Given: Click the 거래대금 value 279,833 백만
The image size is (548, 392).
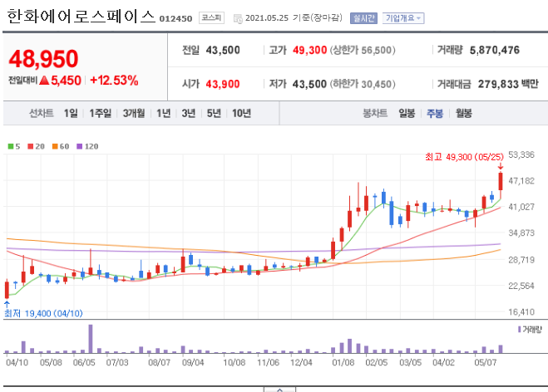Looking at the screenshot, I should (508, 84).
